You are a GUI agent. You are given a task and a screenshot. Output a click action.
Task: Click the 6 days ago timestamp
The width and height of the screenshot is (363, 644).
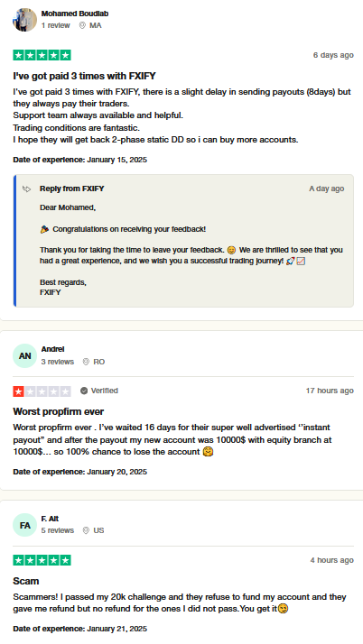click(x=333, y=55)
